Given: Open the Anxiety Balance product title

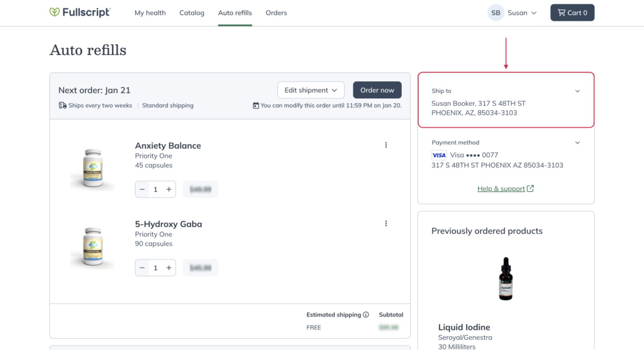Looking at the screenshot, I should (x=168, y=145).
